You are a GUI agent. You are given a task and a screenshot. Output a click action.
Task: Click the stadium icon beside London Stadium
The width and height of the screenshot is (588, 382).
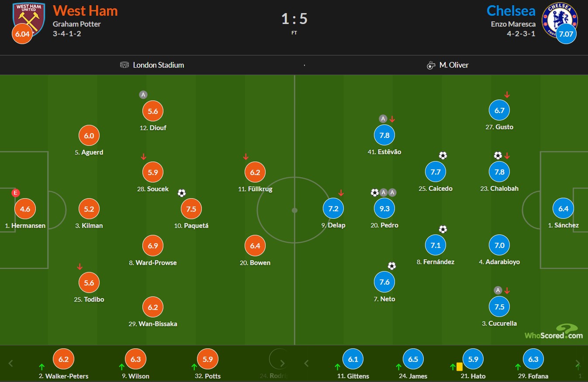click(125, 65)
